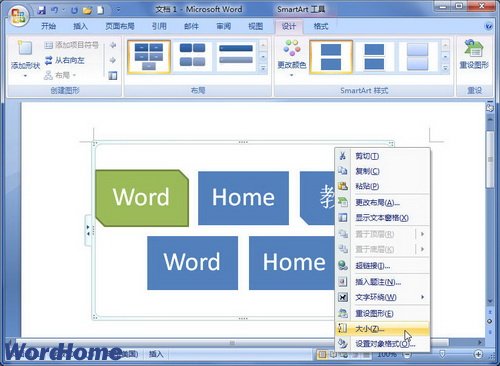Switch to the 引用 ribbon tab
The width and height of the screenshot is (500, 366).
pyautogui.click(x=159, y=26)
